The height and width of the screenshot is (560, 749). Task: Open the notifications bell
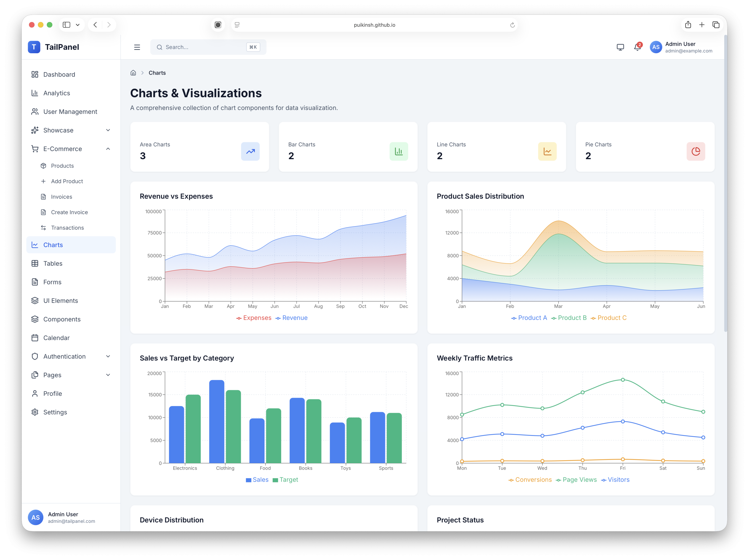coord(637,47)
